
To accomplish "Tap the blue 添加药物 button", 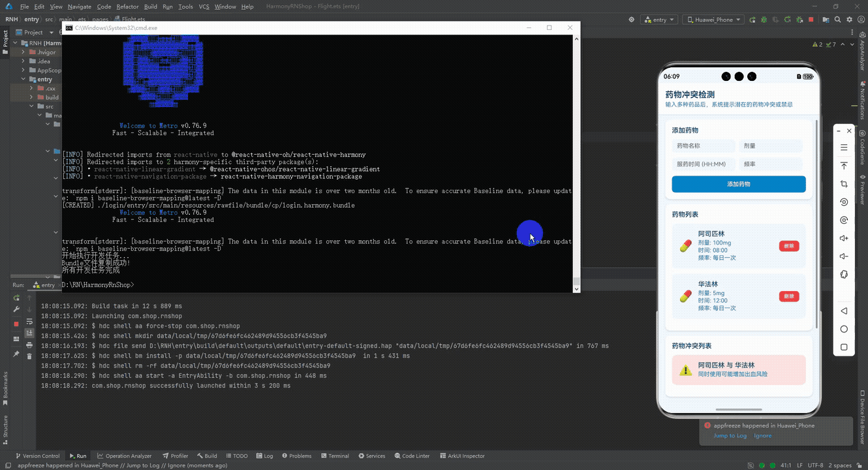I will (x=739, y=184).
